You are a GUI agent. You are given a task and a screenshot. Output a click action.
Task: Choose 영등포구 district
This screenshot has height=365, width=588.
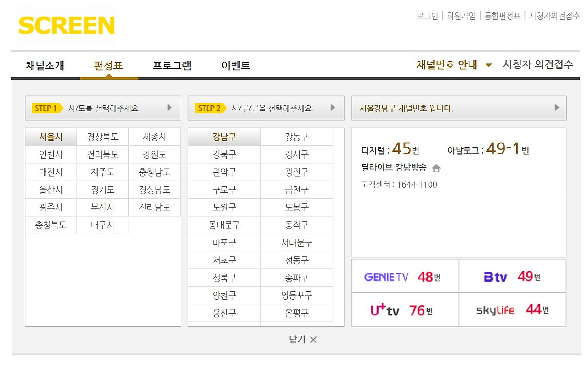(x=297, y=296)
